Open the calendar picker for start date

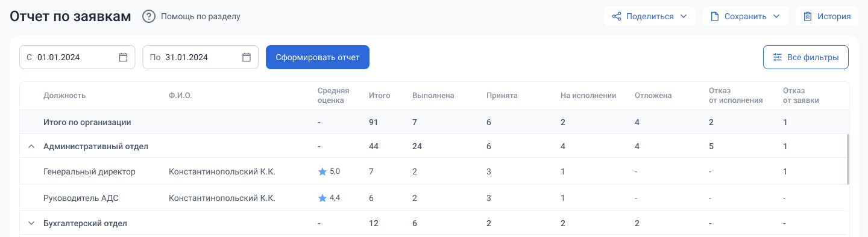click(123, 57)
